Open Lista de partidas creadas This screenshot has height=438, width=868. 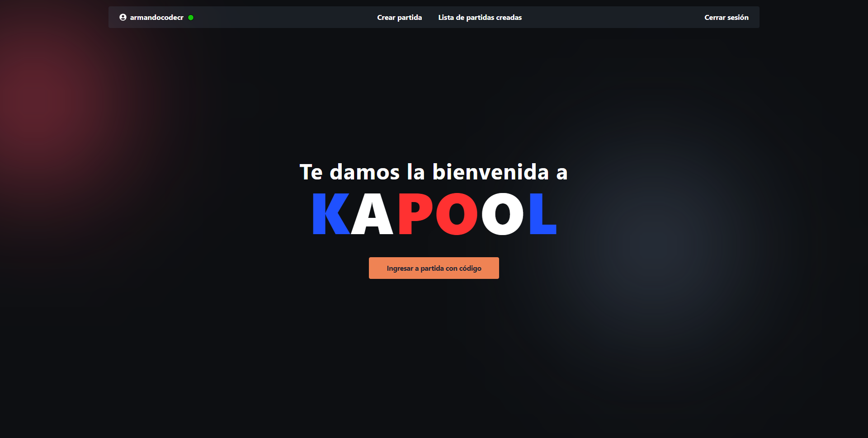click(480, 18)
